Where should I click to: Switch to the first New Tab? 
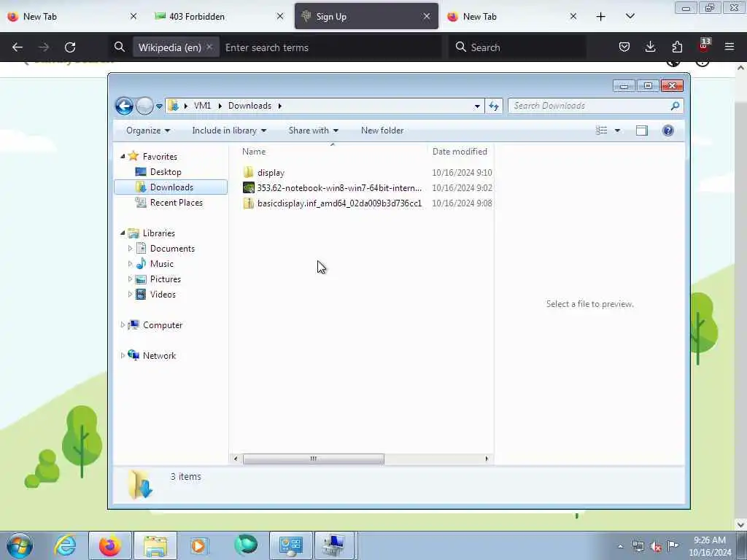pos(73,16)
